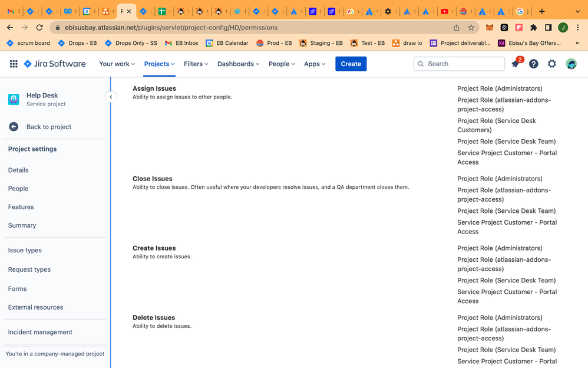Open the EB Calendar bookmark

pyautogui.click(x=227, y=43)
